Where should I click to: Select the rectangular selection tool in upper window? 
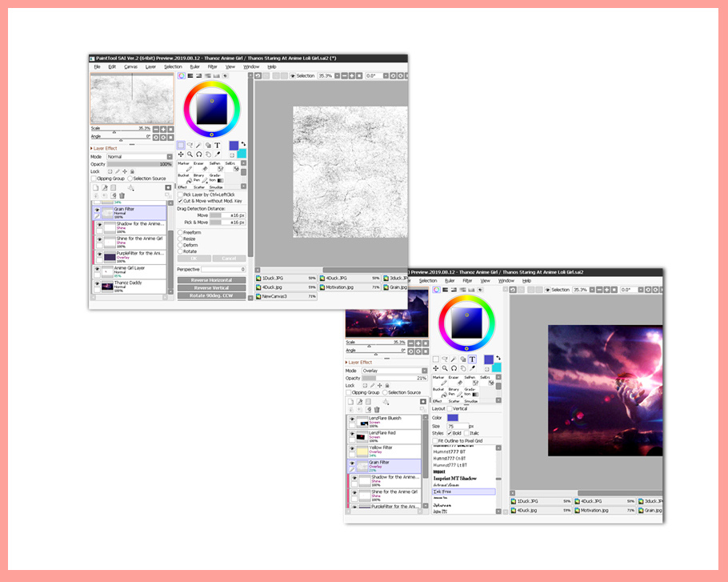click(x=181, y=146)
